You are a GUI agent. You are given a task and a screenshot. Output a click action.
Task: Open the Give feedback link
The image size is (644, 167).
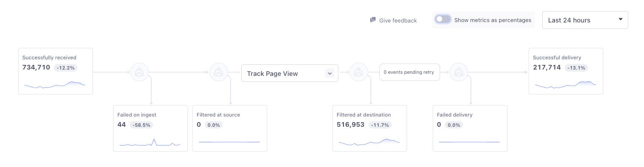click(x=393, y=20)
